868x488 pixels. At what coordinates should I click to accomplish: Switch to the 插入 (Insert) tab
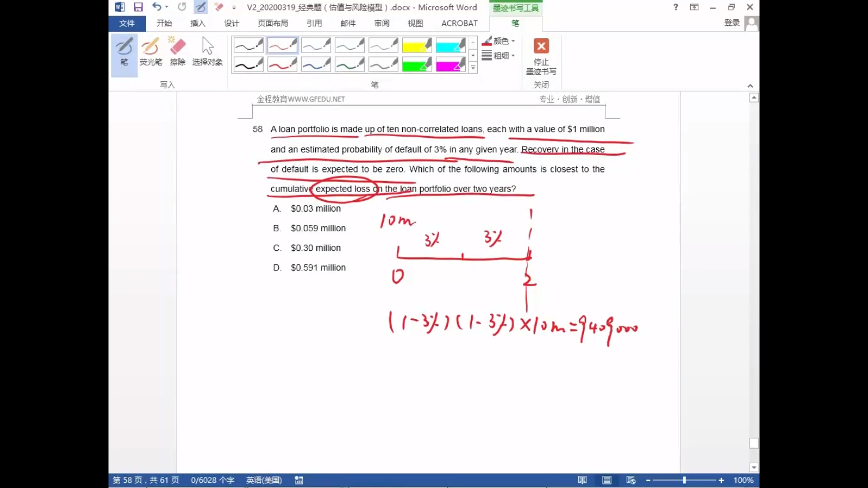(198, 23)
